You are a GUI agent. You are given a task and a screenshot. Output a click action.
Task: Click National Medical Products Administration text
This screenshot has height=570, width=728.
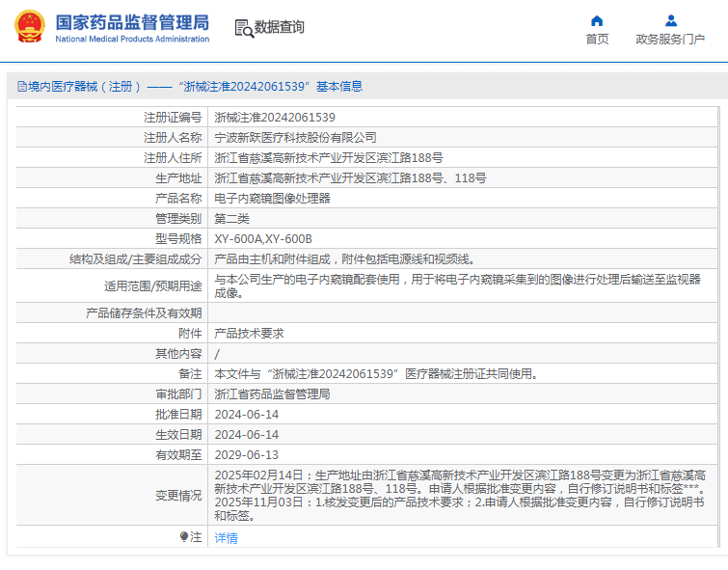click(132, 39)
